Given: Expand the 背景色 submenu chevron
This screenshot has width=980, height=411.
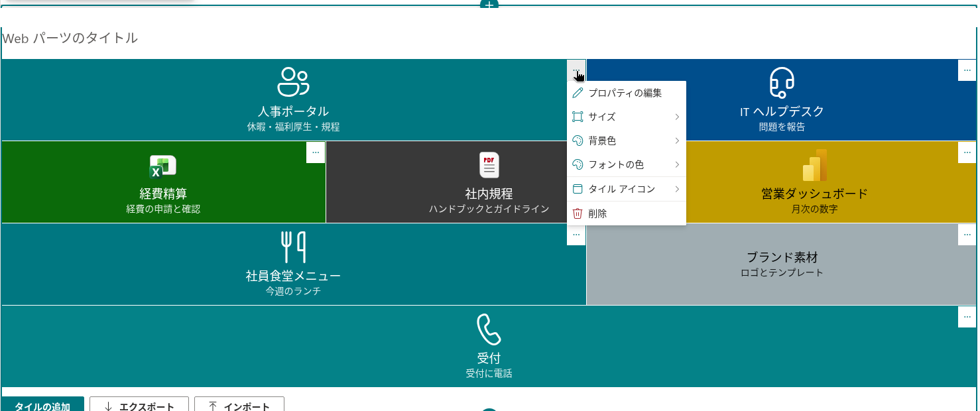Looking at the screenshot, I should tap(677, 141).
